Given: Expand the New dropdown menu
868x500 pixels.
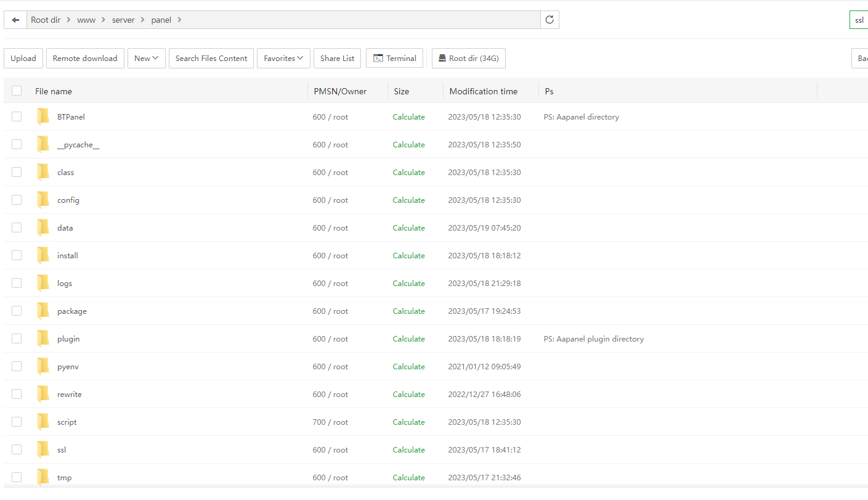Looking at the screenshot, I should pyautogui.click(x=146, y=59).
